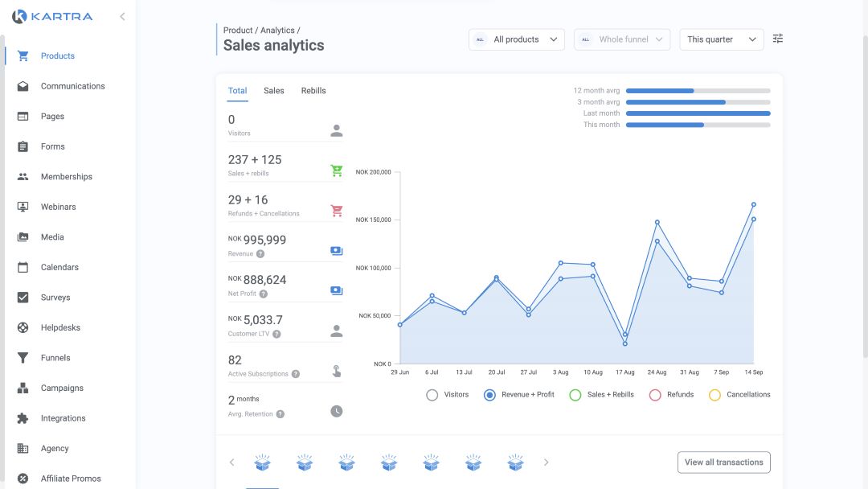Collapse the sidebar with the arrow icon
This screenshot has height=489, width=868.
[x=122, y=16]
